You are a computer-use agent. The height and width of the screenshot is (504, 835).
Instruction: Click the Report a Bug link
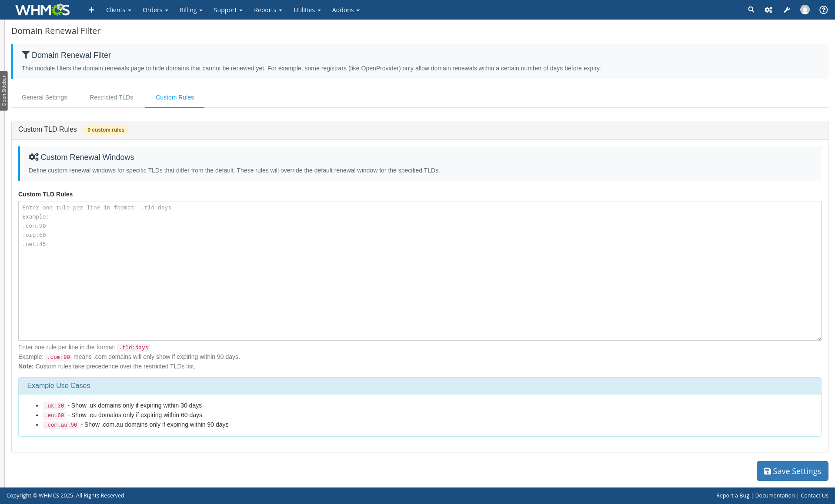pos(732,495)
